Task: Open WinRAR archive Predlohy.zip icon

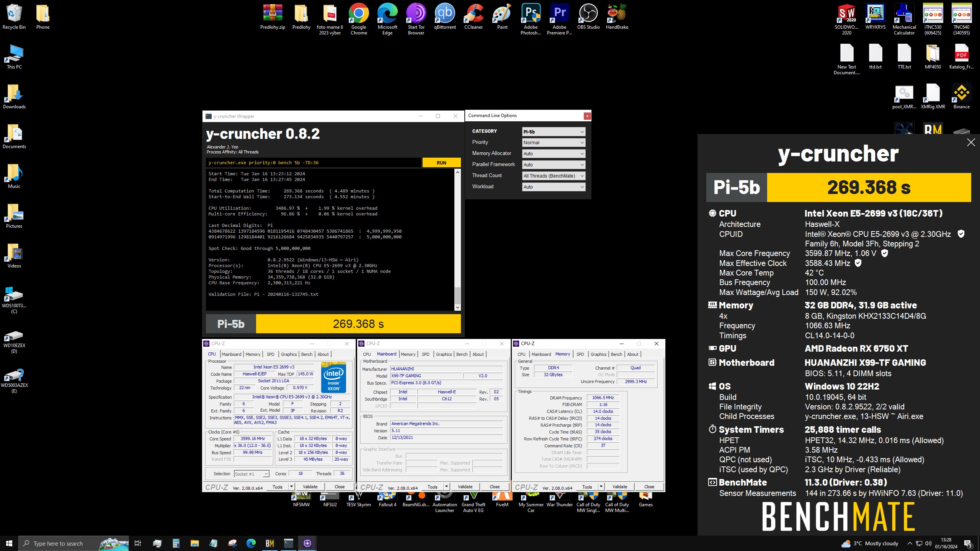Action: (273, 17)
